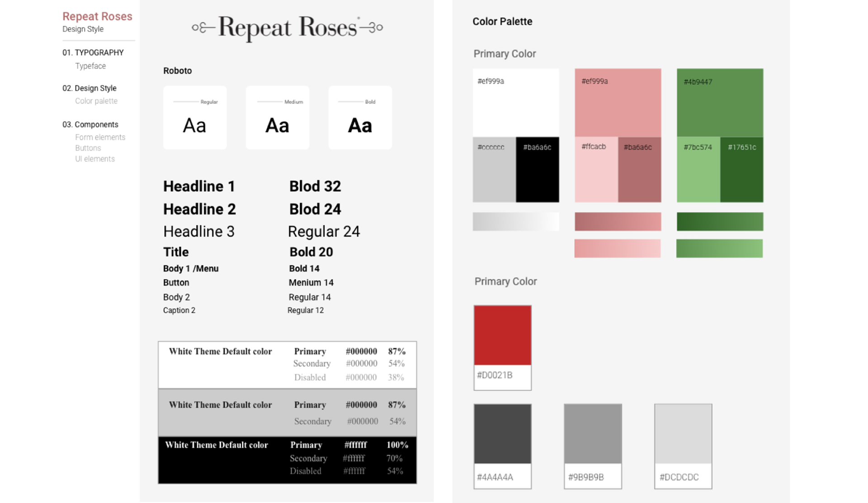This screenshot has height=503, width=868.
Task: Pick the light green #7bc574 swatch
Action: (x=698, y=170)
